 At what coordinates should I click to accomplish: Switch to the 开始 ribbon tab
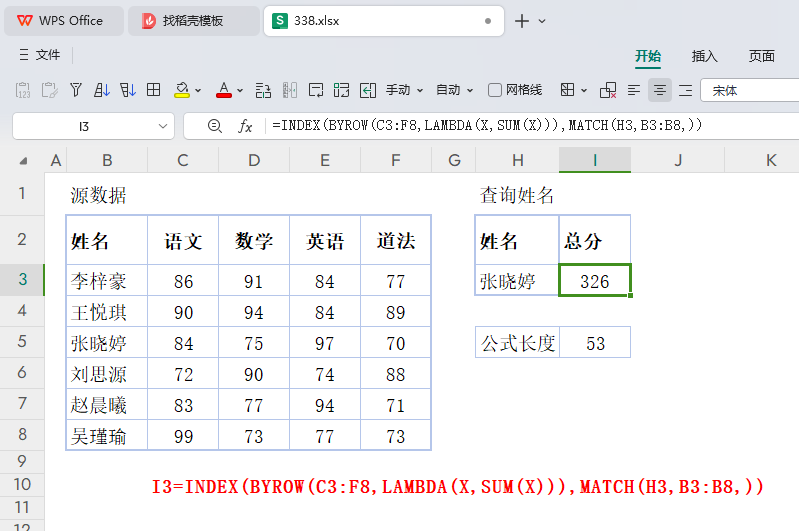point(648,56)
